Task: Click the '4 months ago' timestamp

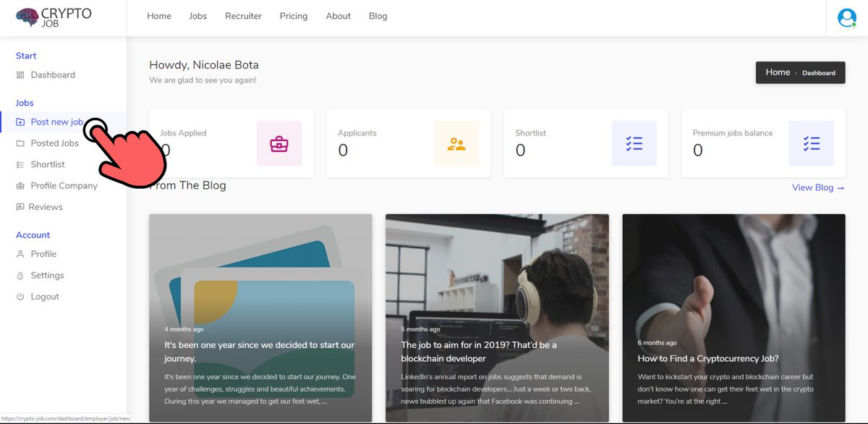Action: [184, 329]
